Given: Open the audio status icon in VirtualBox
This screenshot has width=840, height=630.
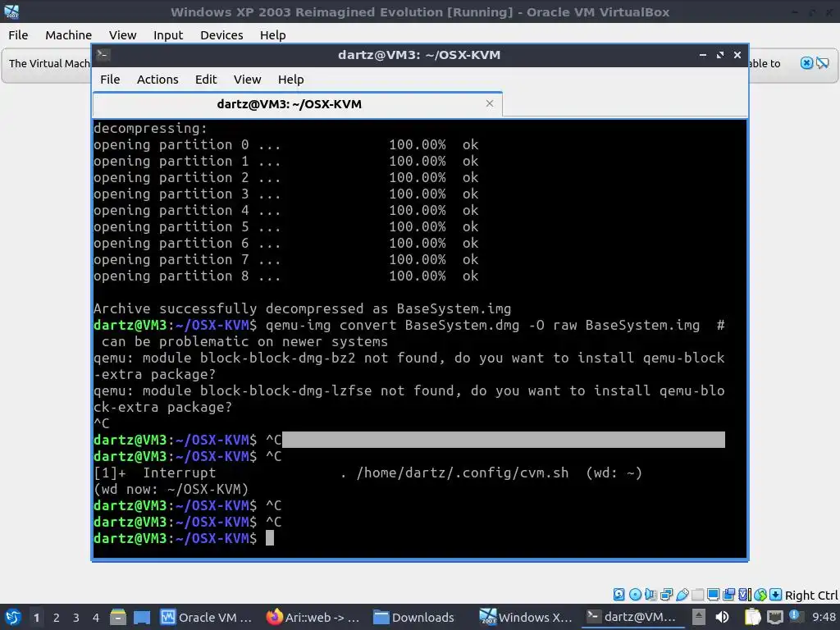Looking at the screenshot, I should (x=651, y=594).
